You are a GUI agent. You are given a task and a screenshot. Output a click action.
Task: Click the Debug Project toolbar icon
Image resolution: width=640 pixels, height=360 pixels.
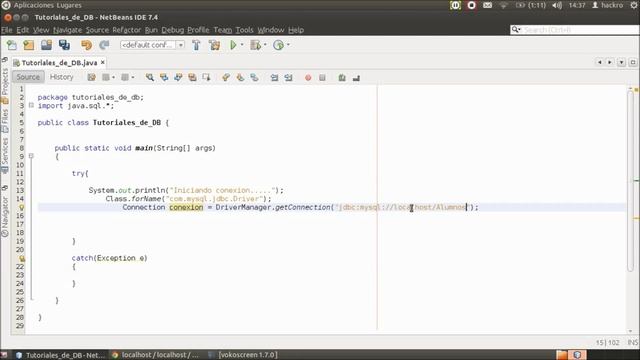point(256,45)
